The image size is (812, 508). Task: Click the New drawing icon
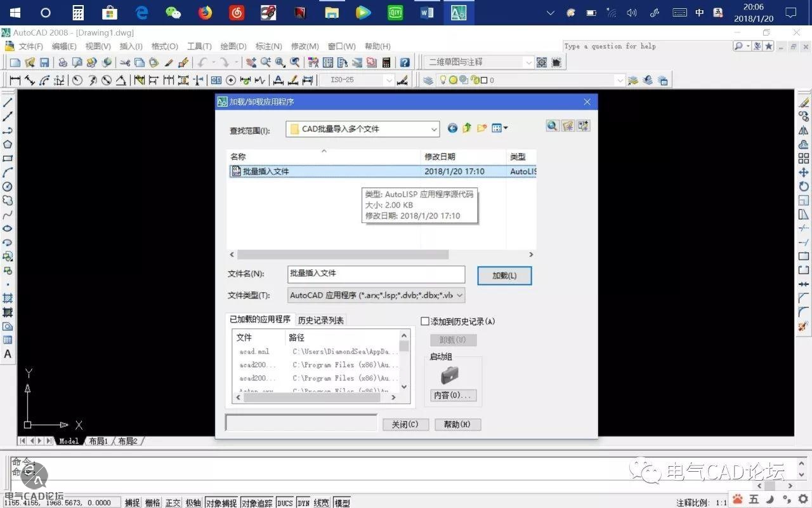(15, 62)
